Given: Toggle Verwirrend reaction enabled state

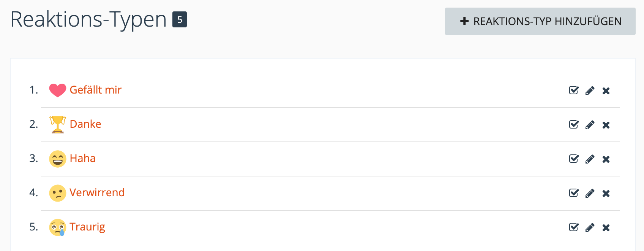Looking at the screenshot, I should [574, 193].
